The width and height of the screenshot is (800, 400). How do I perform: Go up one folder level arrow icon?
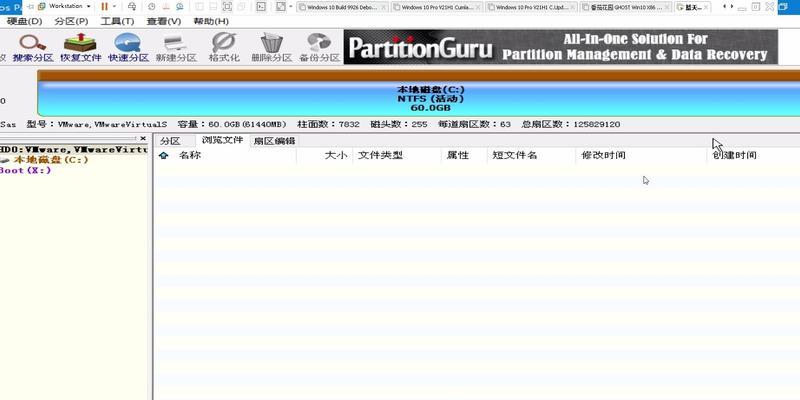pyautogui.click(x=163, y=156)
